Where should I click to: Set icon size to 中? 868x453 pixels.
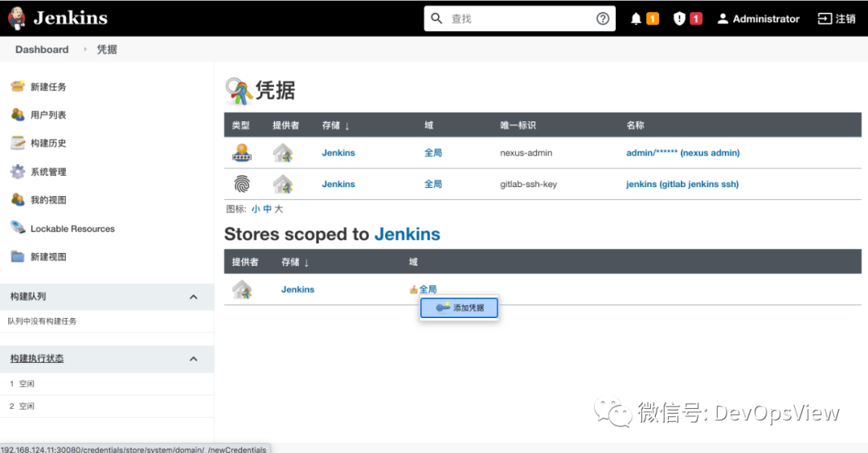[268, 209]
